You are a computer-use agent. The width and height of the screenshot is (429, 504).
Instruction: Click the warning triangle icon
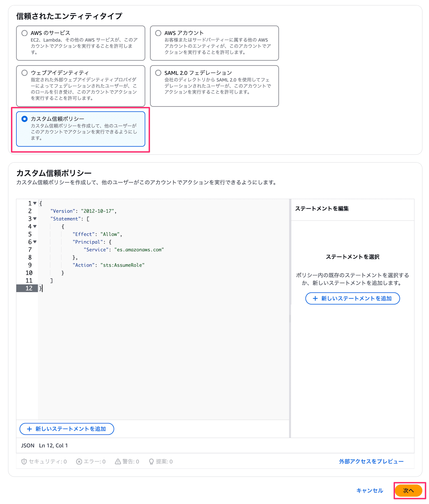click(118, 461)
